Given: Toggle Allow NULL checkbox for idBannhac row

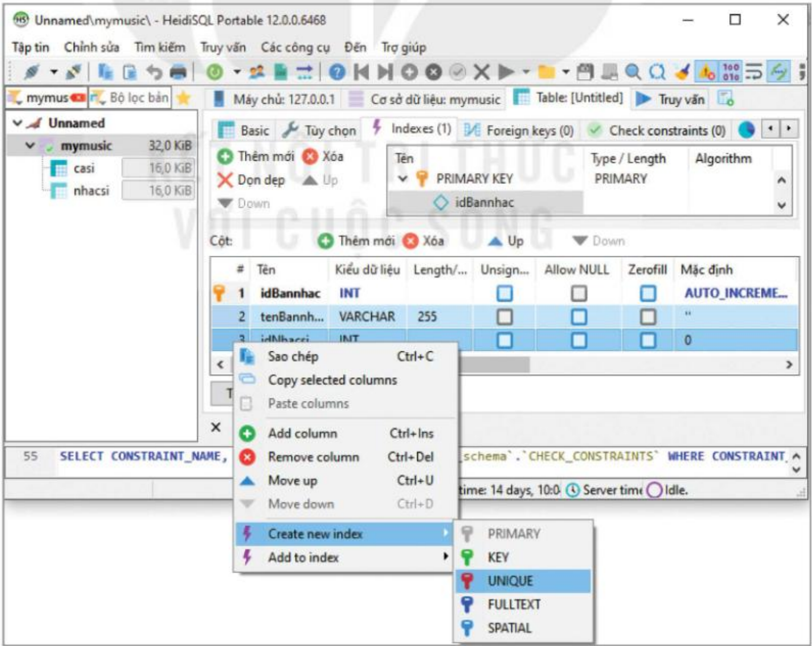Looking at the screenshot, I should click(x=578, y=294).
